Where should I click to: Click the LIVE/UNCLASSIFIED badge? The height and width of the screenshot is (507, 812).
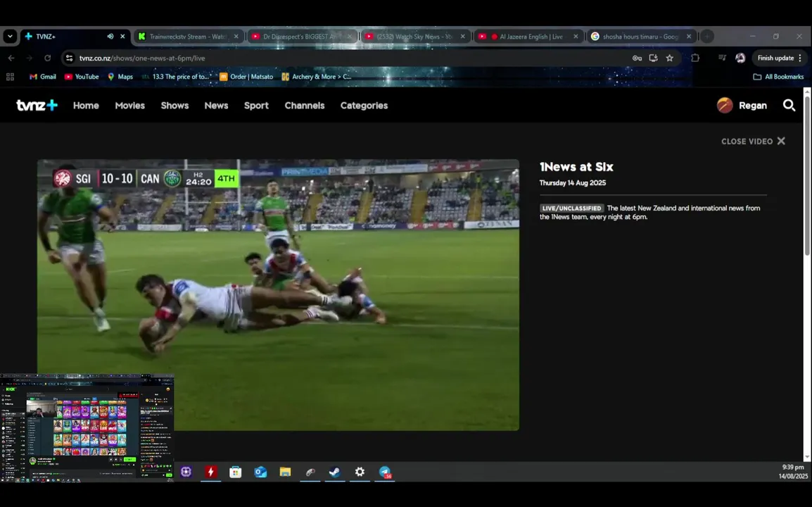click(572, 208)
